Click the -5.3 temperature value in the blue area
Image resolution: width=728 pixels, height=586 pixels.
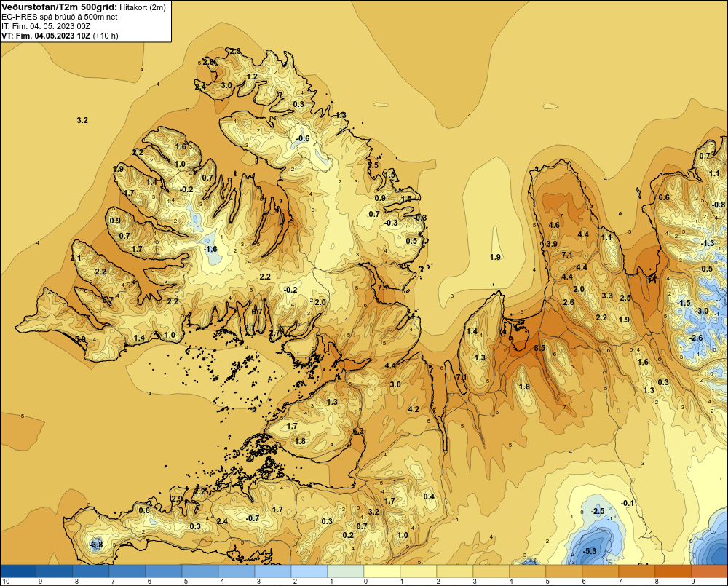point(589,551)
